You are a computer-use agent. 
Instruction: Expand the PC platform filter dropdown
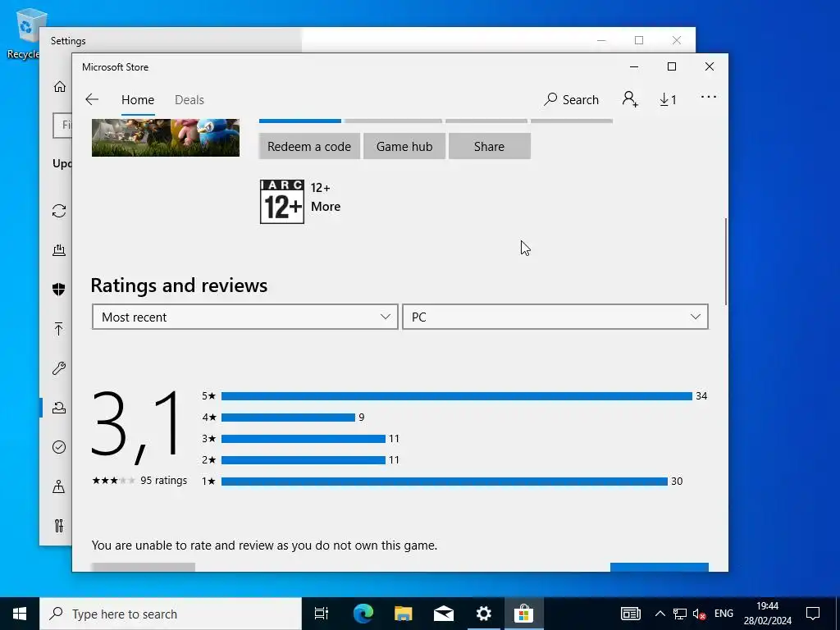click(x=555, y=317)
